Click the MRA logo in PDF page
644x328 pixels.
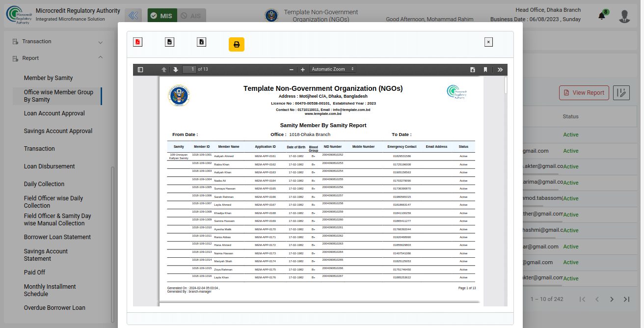(x=457, y=92)
